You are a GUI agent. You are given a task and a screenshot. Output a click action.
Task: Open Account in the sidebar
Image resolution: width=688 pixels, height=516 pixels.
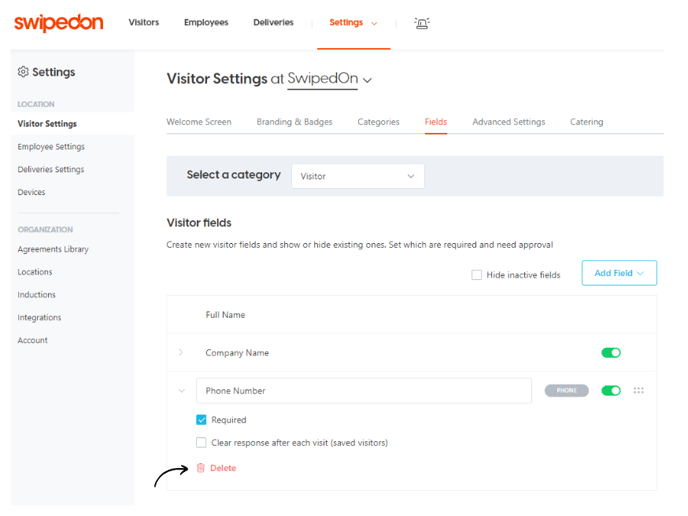tap(32, 340)
